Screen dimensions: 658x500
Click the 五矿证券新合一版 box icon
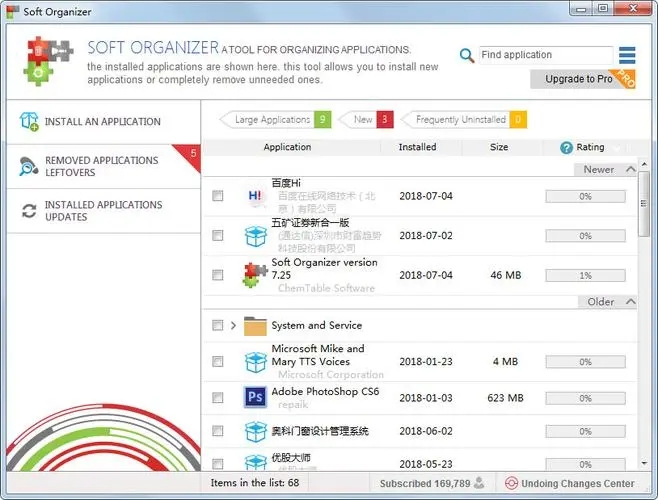(256, 236)
